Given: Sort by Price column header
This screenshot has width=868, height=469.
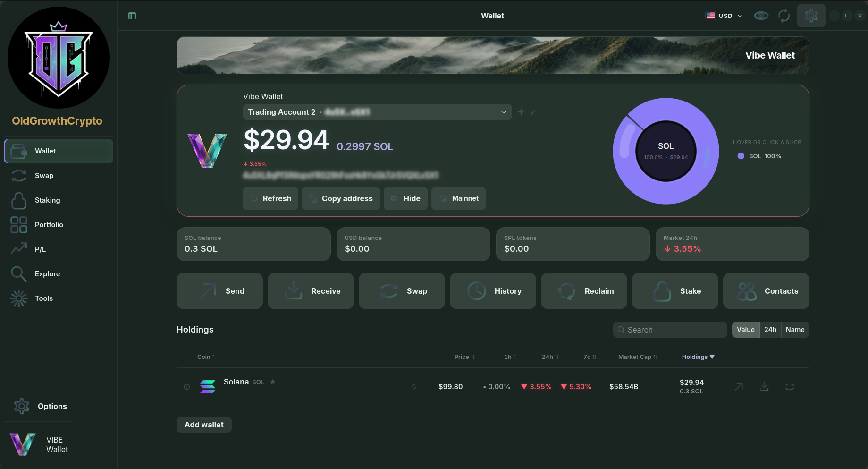Looking at the screenshot, I should click(464, 357).
